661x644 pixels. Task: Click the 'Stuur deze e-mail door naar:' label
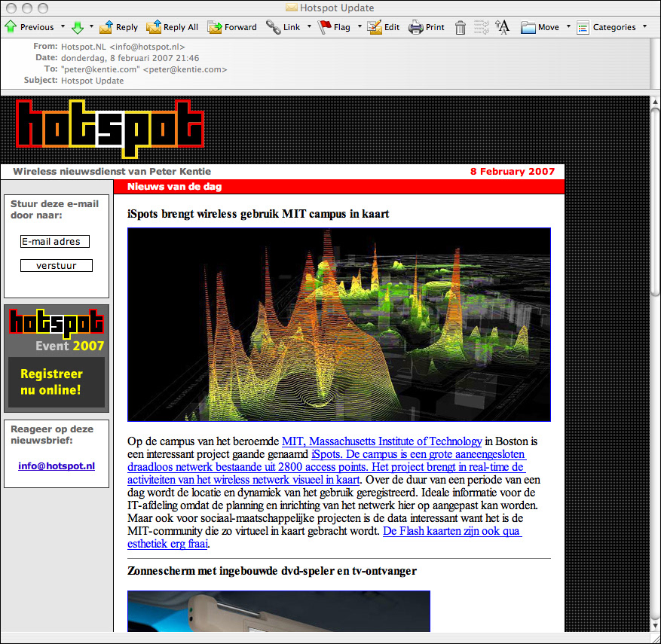(x=55, y=209)
